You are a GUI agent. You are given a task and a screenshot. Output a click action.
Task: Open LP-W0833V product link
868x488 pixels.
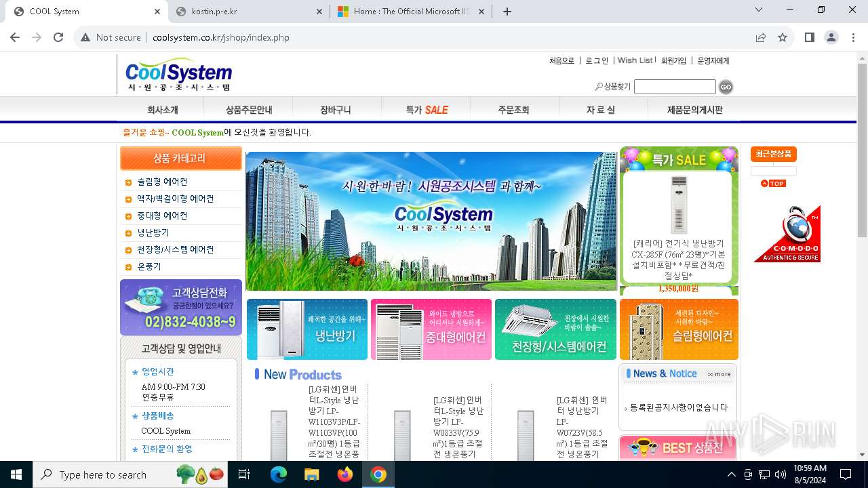[x=458, y=427]
